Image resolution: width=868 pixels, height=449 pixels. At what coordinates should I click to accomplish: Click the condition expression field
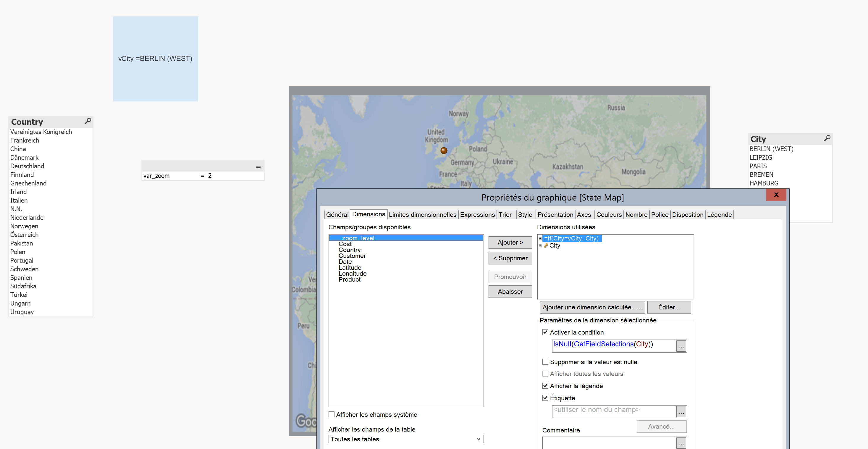coord(614,345)
